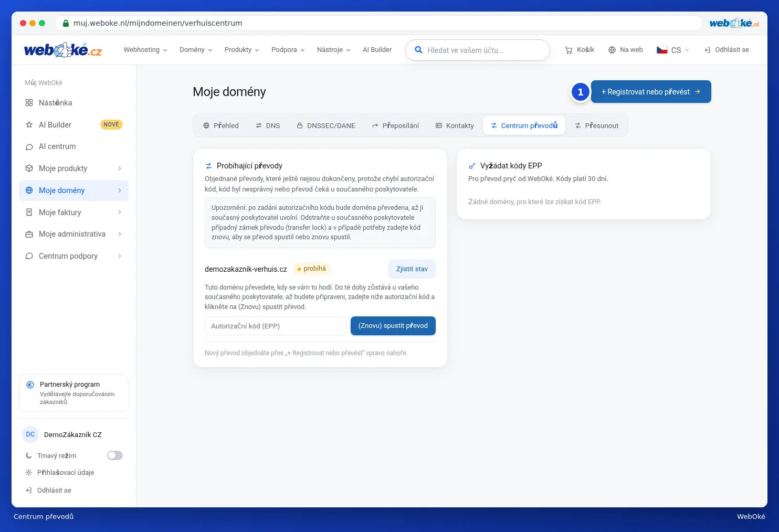Click the DC user avatar
This screenshot has height=532, width=779.
[30, 434]
